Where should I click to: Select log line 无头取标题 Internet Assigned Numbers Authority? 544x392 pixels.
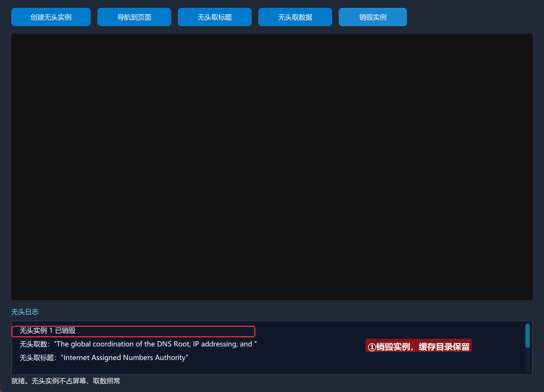click(x=104, y=357)
